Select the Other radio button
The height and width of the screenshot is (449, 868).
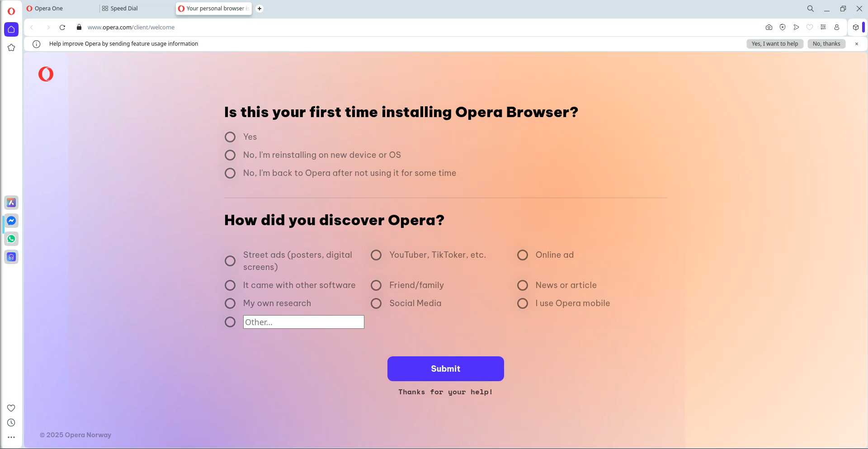[230, 322]
